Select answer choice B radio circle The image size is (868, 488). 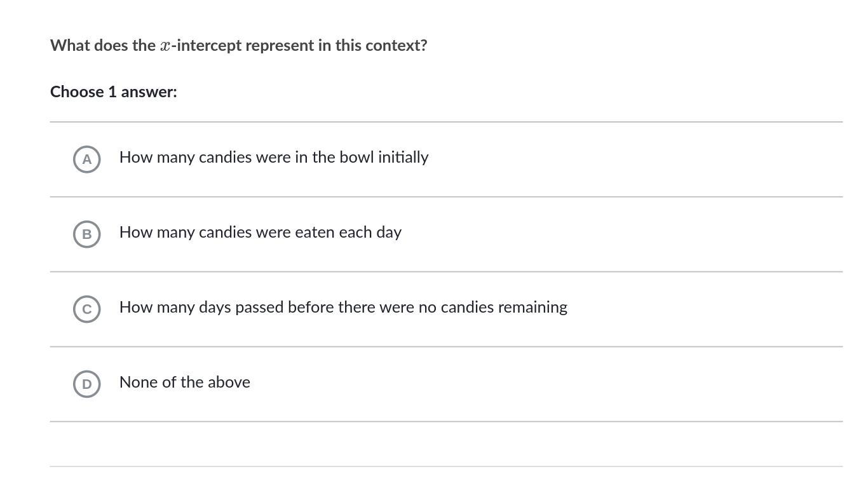pos(87,234)
